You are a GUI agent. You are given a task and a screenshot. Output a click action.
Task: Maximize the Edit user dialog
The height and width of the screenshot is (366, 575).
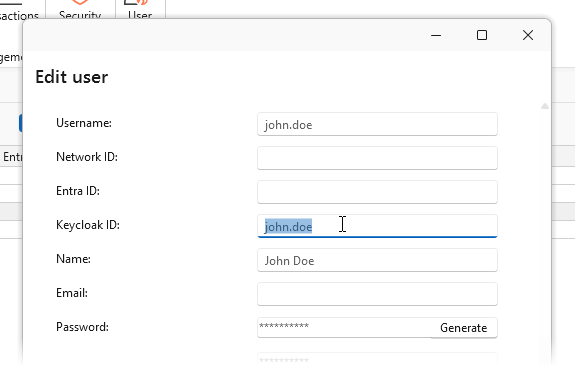(482, 35)
